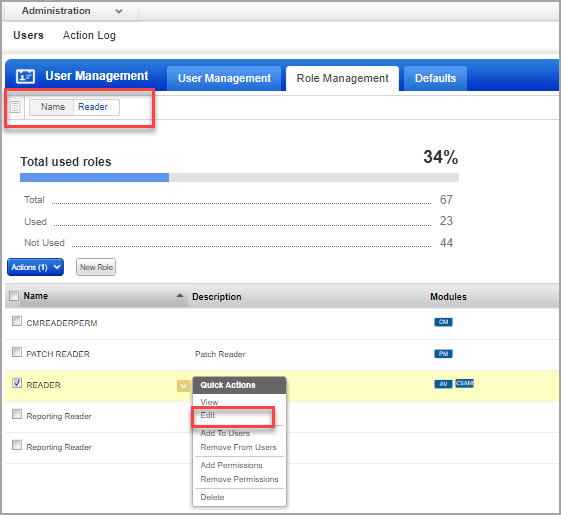Viewport: 561px width, 515px height.
Task: Open the Action Log link
Action: click(89, 35)
